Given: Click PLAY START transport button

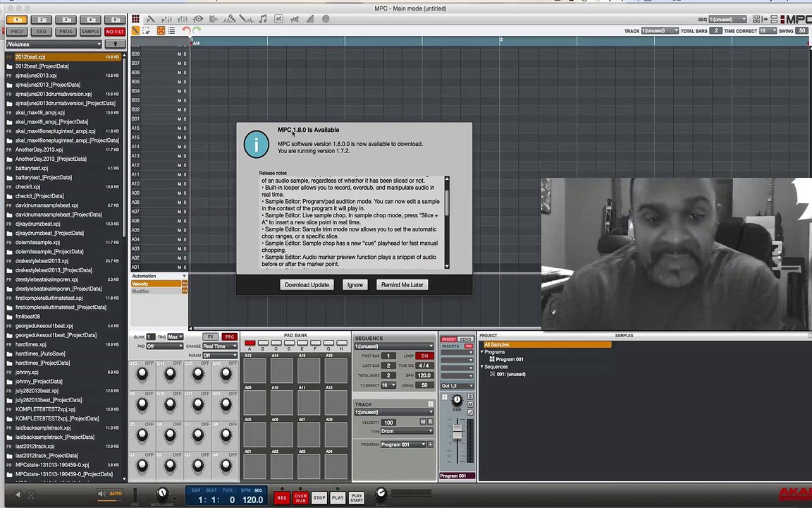Looking at the screenshot, I should tap(356, 497).
